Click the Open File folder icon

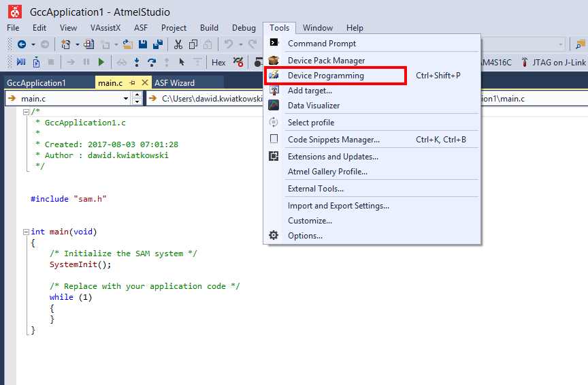pos(128,44)
